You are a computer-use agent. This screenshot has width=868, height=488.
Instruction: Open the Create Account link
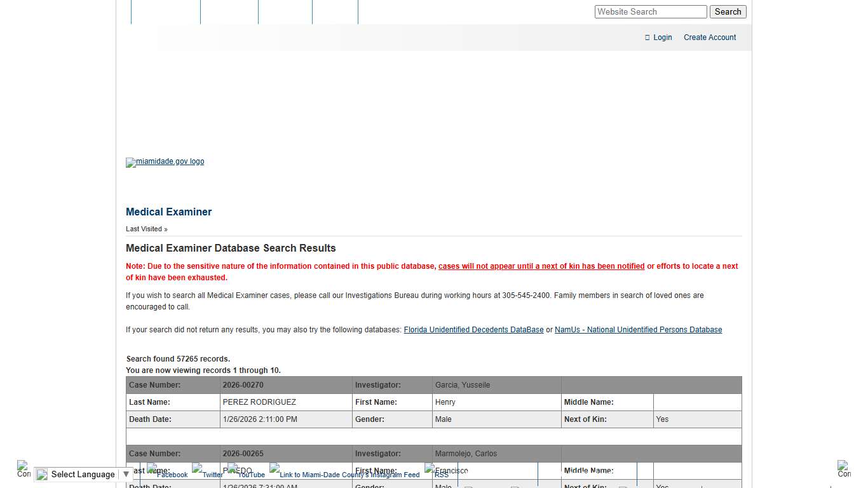[709, 37]
